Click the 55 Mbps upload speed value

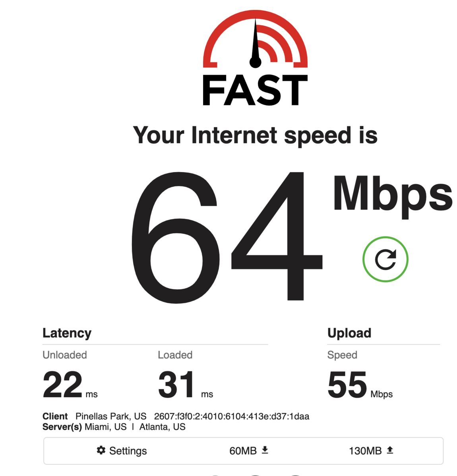pos(360,385)
